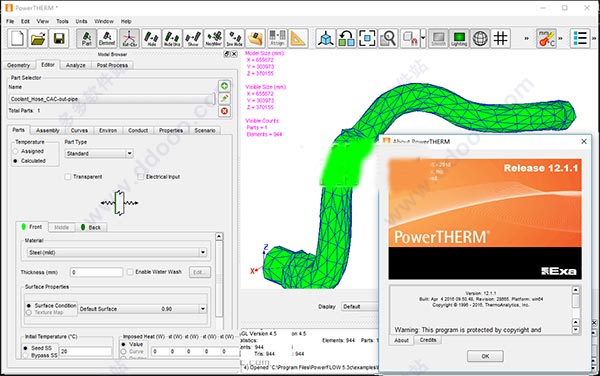Open the Part Type Standard dropdown
The height and width of the screenshot is (376, 600).
click(99, 153)
